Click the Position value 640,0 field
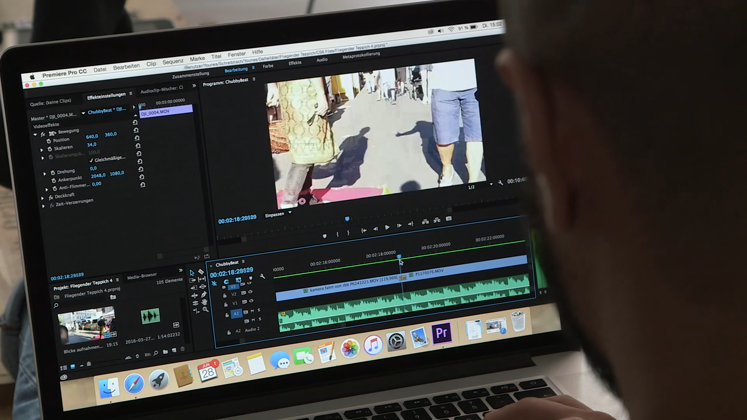The image size is (747, 420). (x=92, y=136)
